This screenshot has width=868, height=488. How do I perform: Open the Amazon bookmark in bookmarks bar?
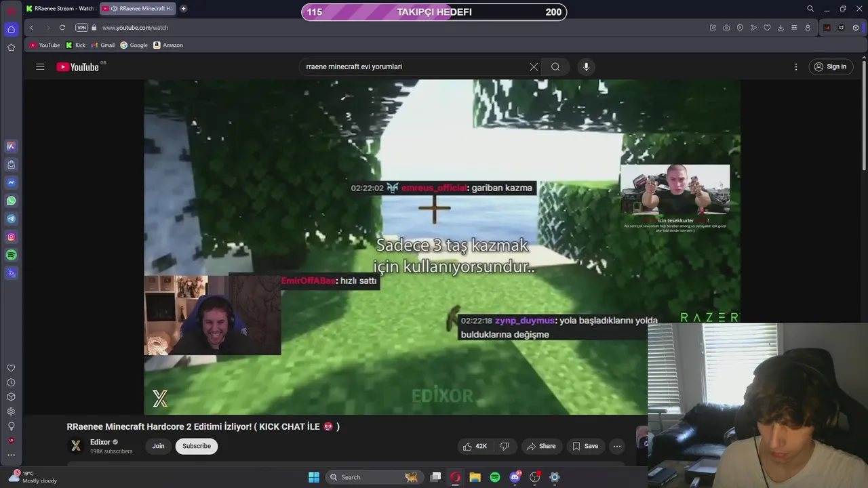point(168,45)
